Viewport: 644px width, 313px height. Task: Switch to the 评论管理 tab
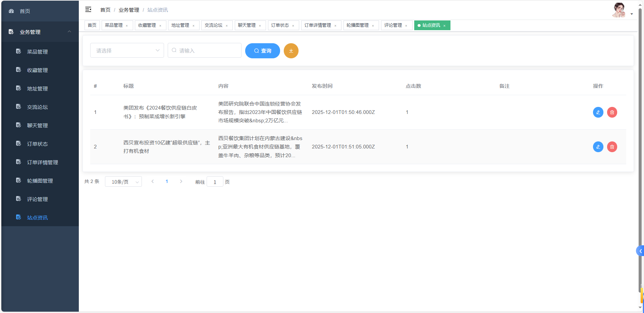[x=393, y=25]
